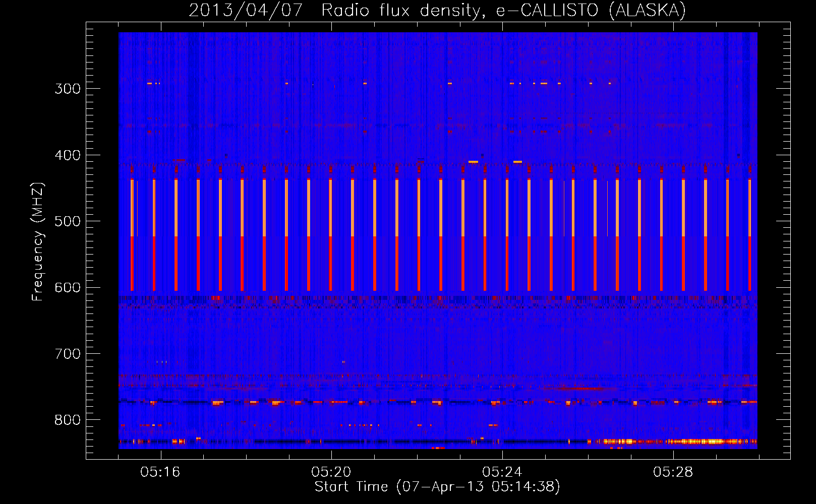
Task: Click the 400 frequency tick label
Action: [x=68, y=155]
